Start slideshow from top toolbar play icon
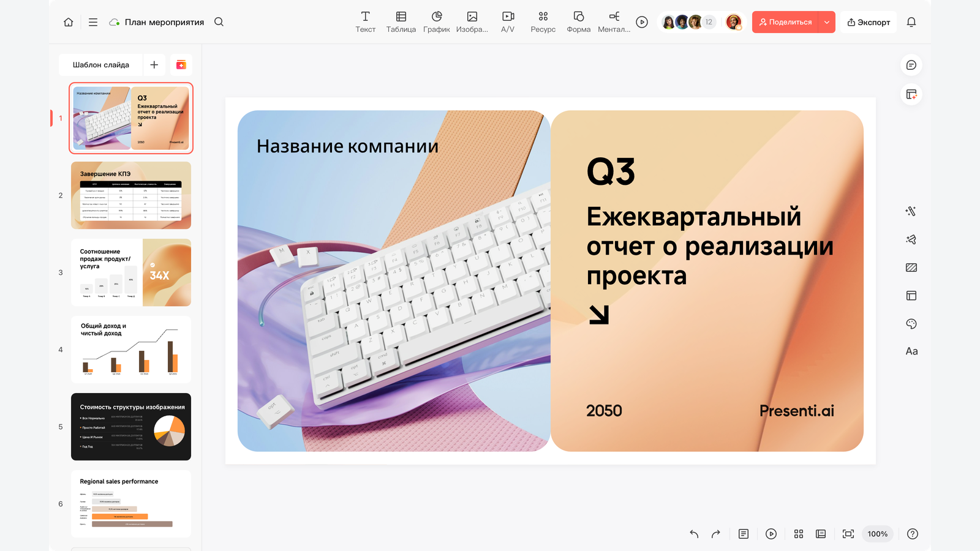 coord(642,22)
